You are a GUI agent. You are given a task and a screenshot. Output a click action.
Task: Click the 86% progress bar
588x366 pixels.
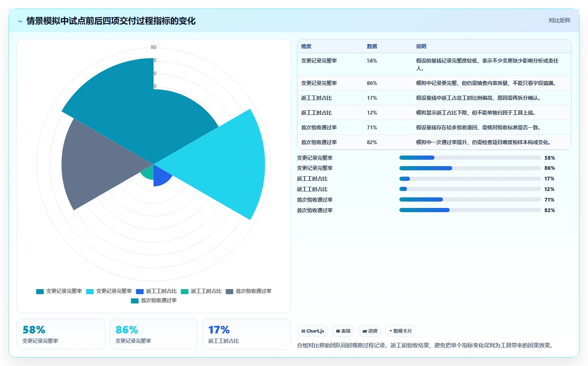pyautogui.click(x=470, y=168)
